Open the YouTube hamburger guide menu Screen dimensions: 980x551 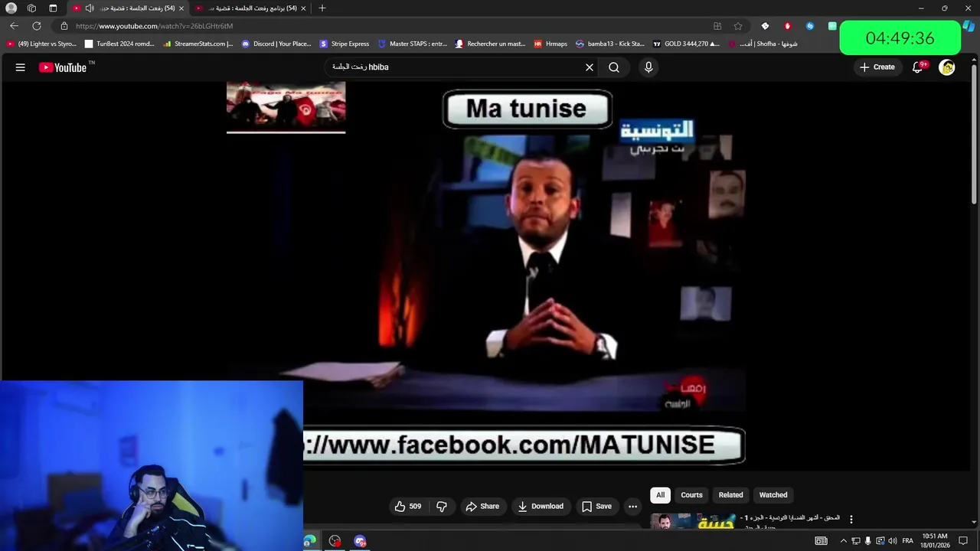tap(21, 67)
